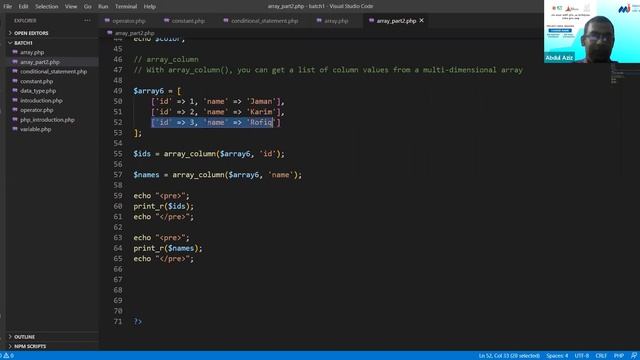The image size is (640, 360).
Task: Click the Abdul Aziz webcam video thumbnail
Action: (592, 31)
